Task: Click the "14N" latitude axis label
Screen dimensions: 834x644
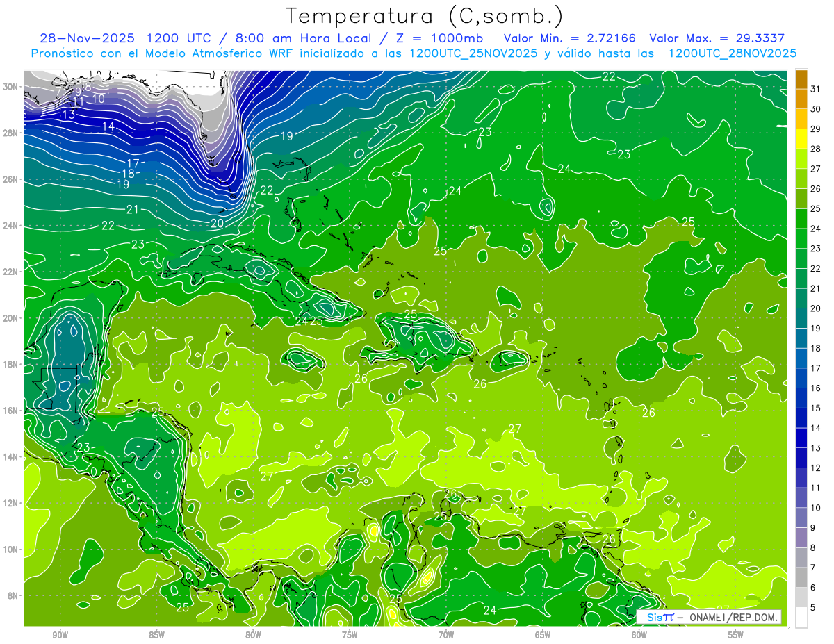Action: click(10, 457)
